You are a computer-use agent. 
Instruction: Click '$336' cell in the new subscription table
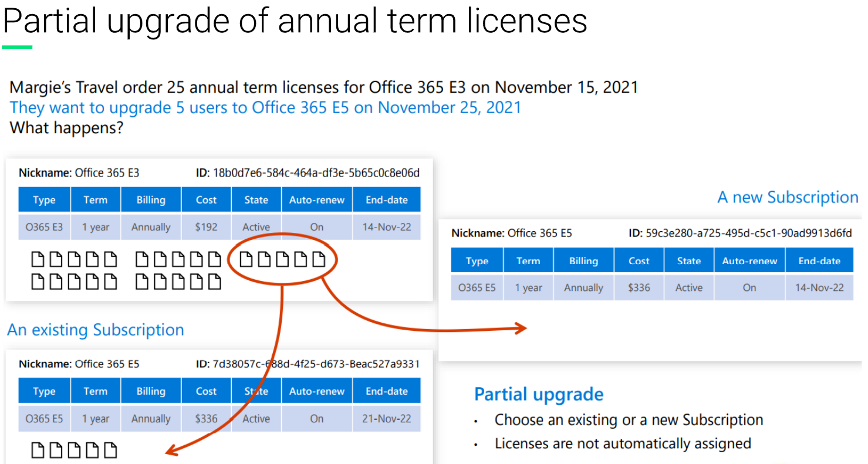click(639, 288)
